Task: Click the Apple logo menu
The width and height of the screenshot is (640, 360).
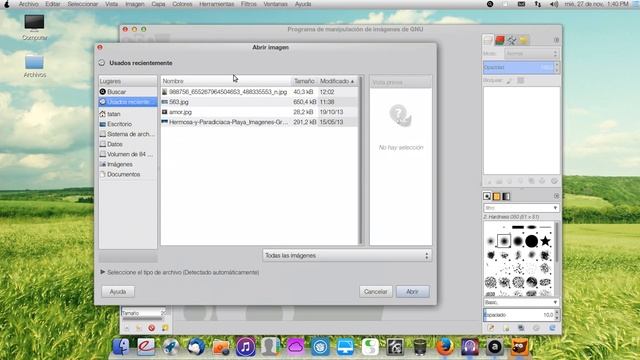Action: tap(7, 4)
